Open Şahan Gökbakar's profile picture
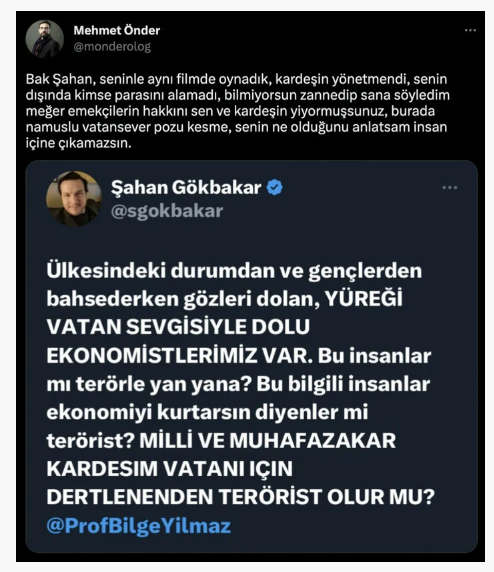The image size is (494, 572). tap(74, 198)
